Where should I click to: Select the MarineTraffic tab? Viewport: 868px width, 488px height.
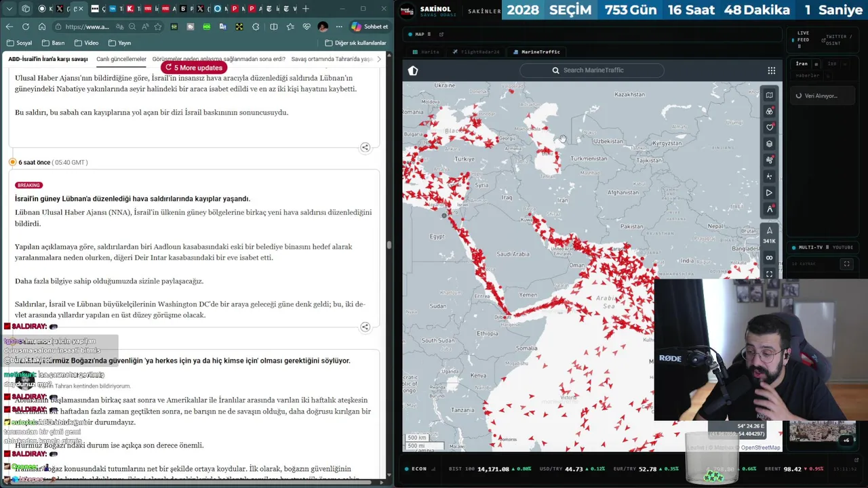click(x=536, y=52)
